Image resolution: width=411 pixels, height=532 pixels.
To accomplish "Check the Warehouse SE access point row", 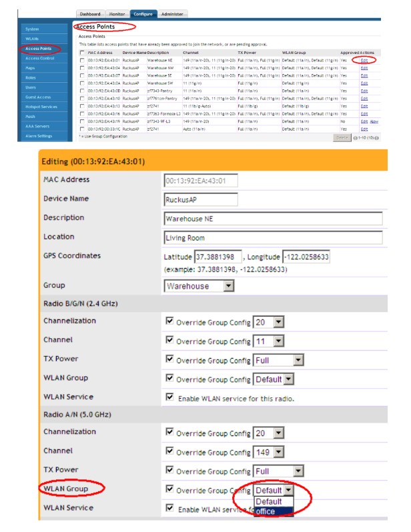I will [82, 75].
